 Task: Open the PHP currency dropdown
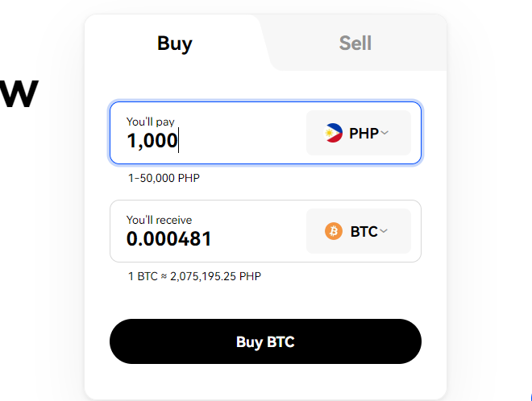click(359, 133)
